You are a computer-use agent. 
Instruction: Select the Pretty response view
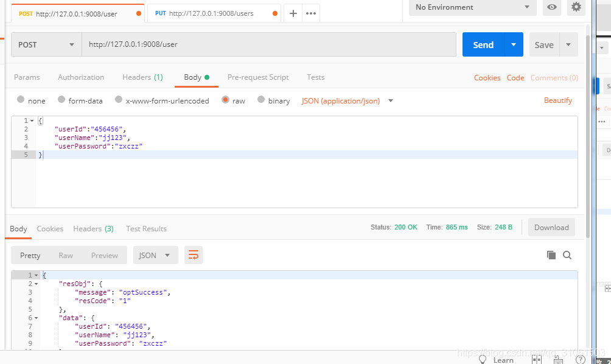click(30, 255)
